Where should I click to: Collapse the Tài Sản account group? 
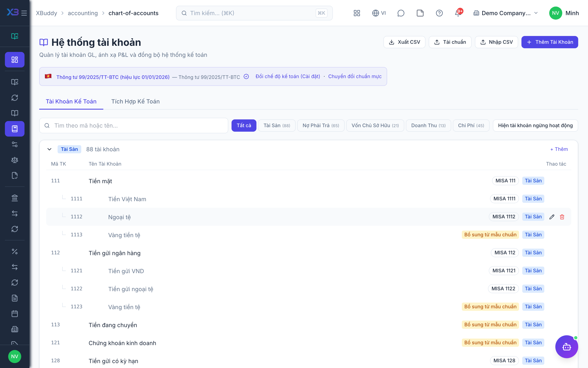[x=49, y=149]
